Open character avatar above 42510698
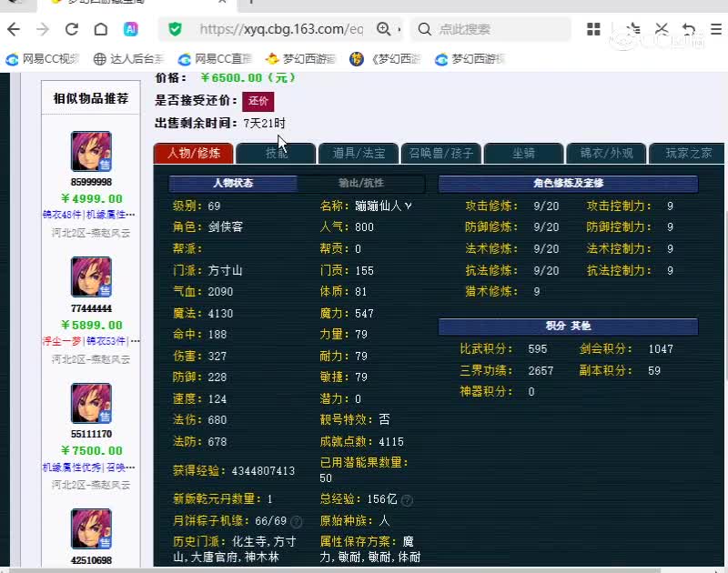Screen dimensions: 728x573 pos(91,529)
